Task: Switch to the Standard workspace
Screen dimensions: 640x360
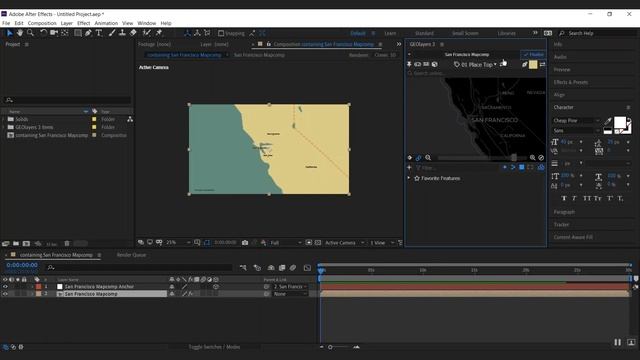Action: [x=424, y=33]
